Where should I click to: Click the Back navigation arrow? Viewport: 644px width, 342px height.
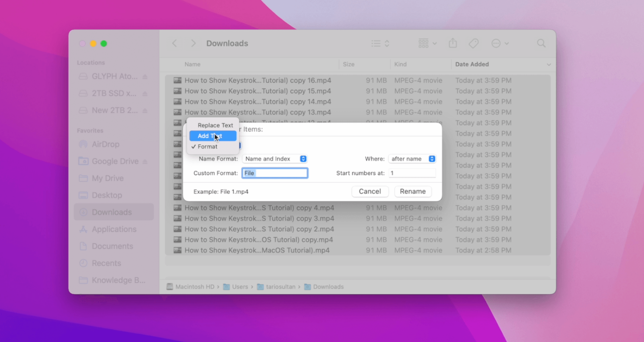click(x=175, y=43)
